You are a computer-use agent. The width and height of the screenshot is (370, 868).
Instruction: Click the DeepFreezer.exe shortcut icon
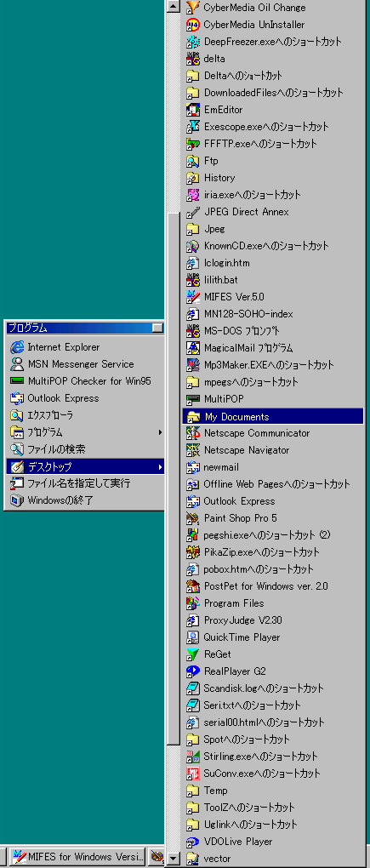pos(192,42)
